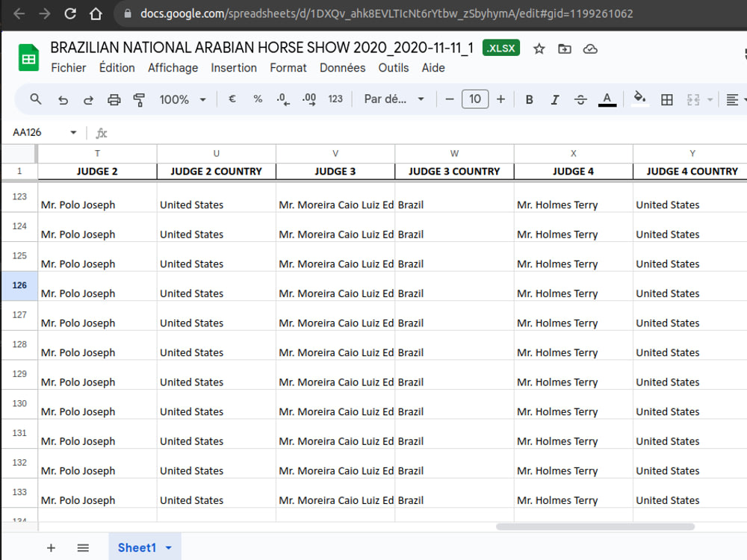Increase decimal places
This screenshot has height=560, width=747.
pos(309,99)
